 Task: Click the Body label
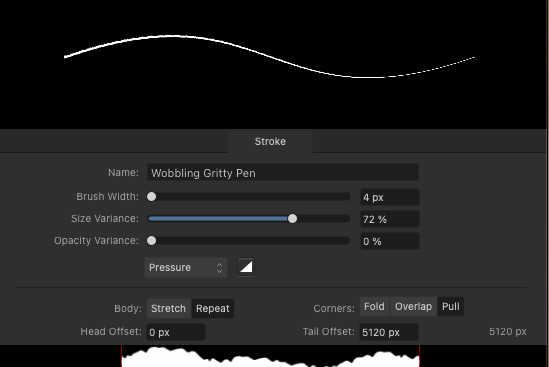click(x=128, y=309)
